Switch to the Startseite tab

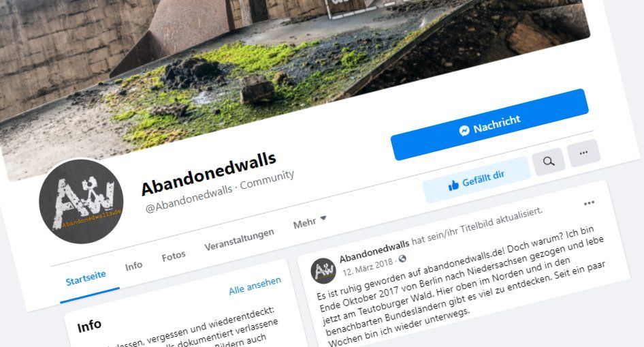pyautogui.click(x=85, y=278)
